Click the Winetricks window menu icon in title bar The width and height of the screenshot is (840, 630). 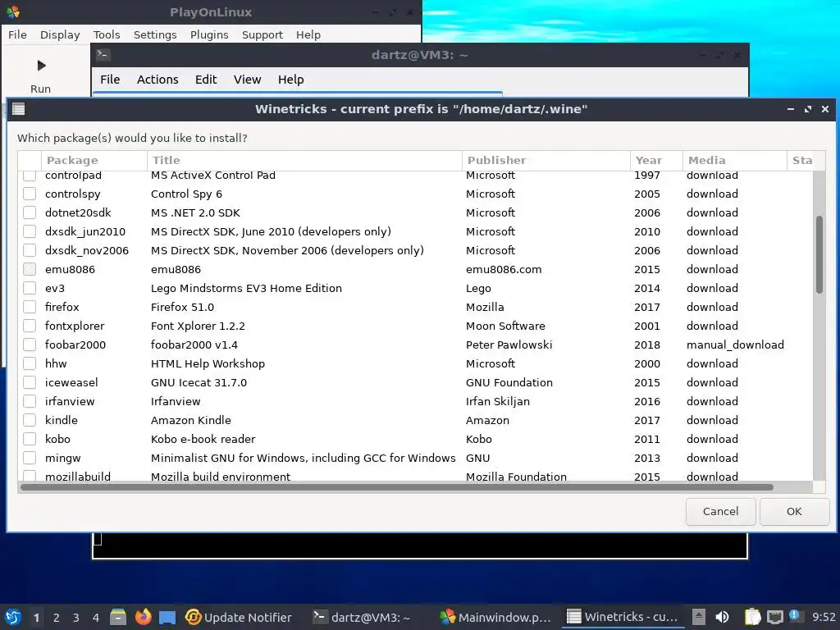click(19, 109)
